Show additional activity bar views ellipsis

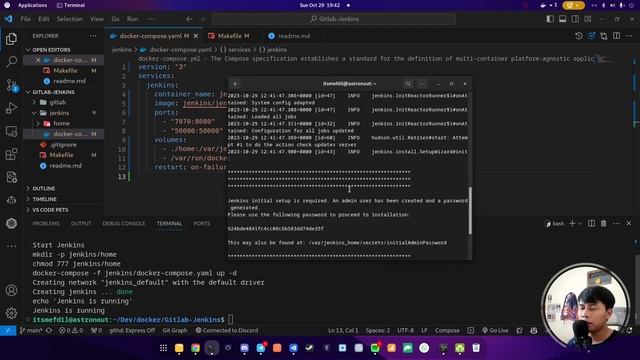[x=11, y=246]
